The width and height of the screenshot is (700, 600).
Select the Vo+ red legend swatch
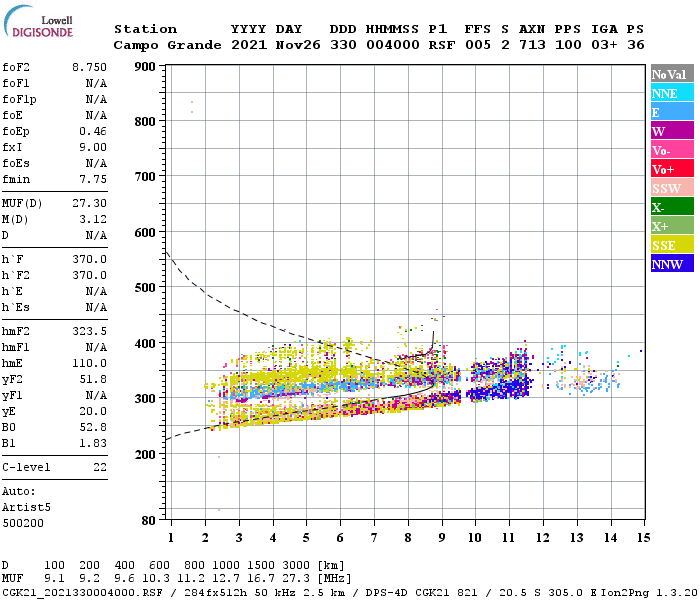tap(672, 169)
